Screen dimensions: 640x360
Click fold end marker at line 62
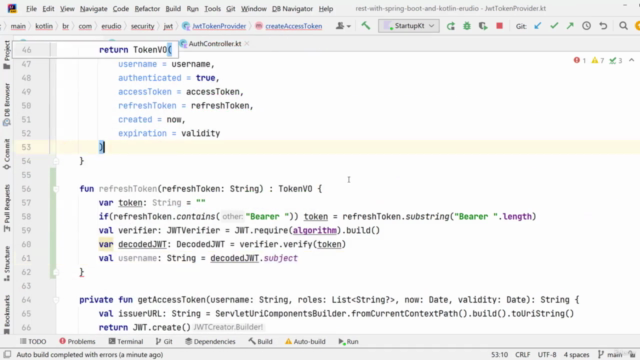(56, 272)
